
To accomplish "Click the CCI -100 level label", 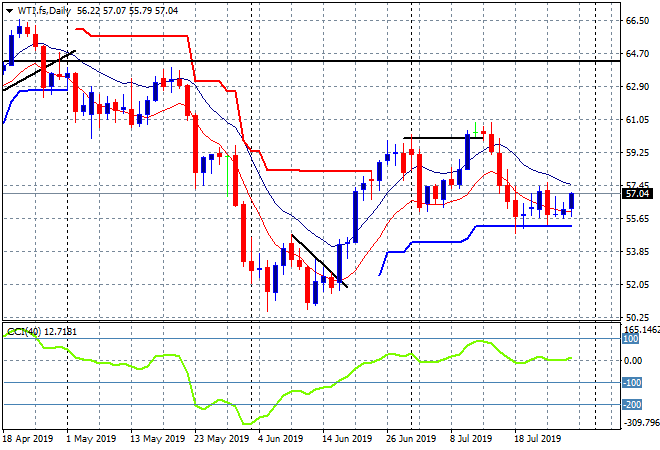I will point(632,383).
